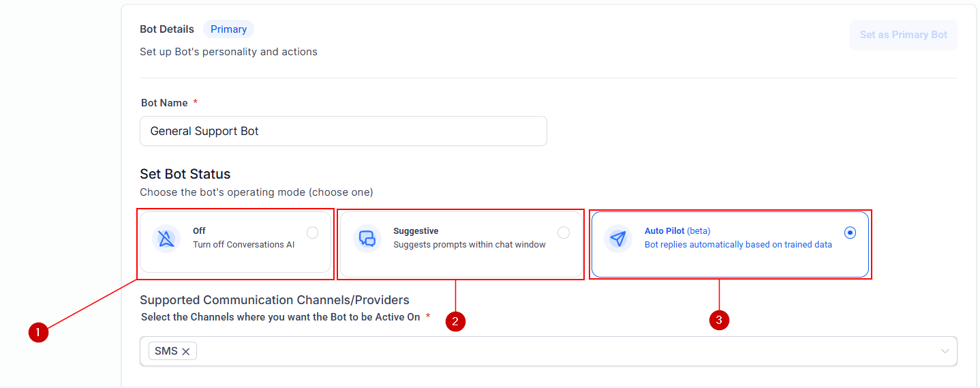
Task: Click the Auto Pilot paper plane icon
Action: pos(618,239)
